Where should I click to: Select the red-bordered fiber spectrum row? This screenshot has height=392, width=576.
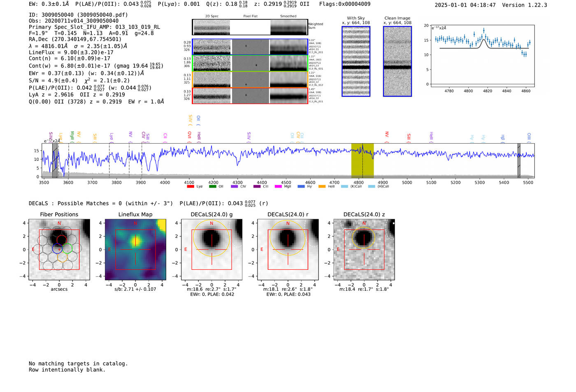click(250, 96)
